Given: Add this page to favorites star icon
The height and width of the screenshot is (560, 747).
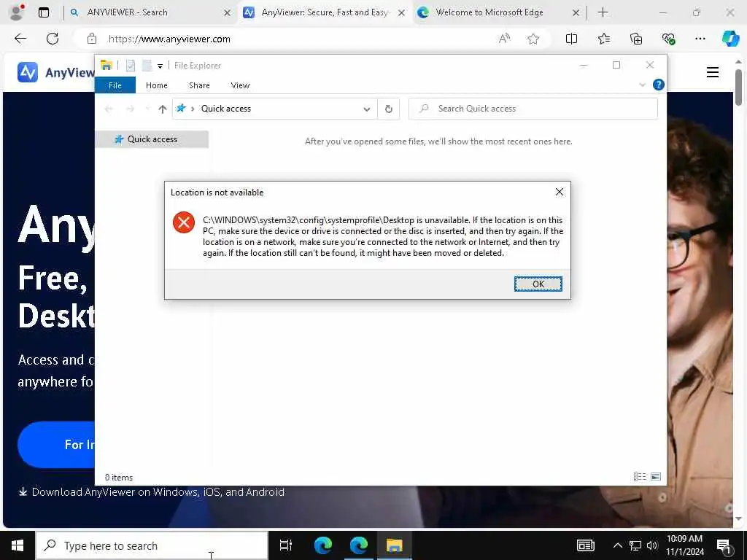Looking at the screenshot, I should point(533,39).
